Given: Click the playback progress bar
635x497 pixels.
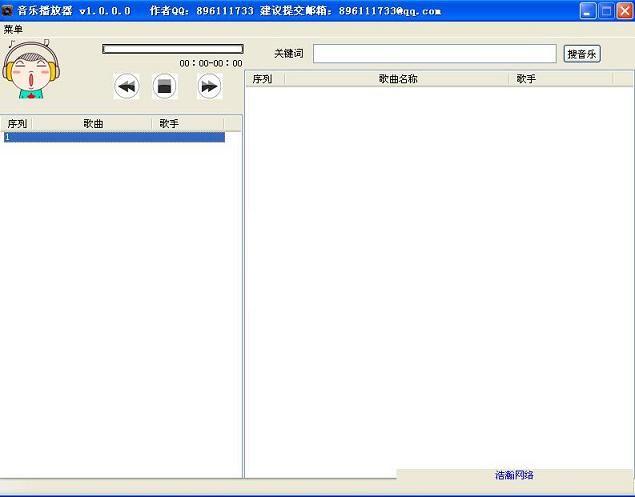Looking at the screenshot, I should pos(172,49).
